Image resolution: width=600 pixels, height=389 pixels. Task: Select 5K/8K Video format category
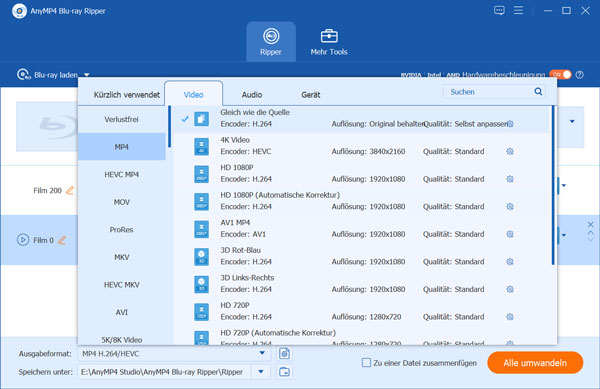pyautogui.click(x=121, y=339)
